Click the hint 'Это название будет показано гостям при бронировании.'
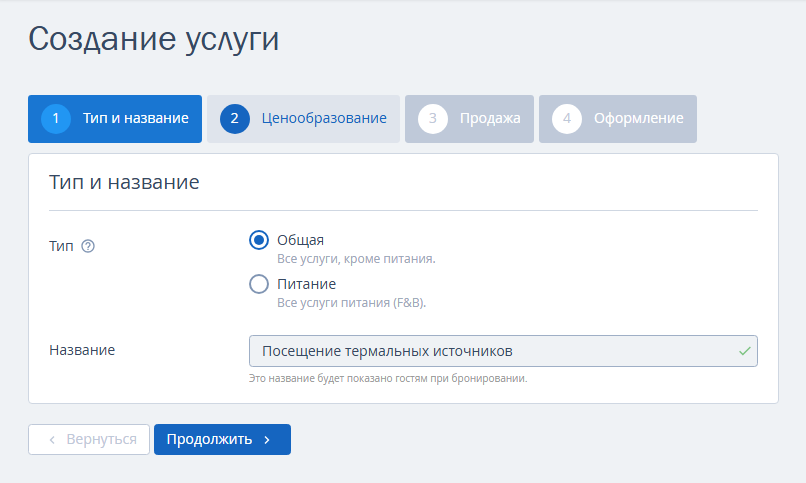Screen dimensions: 806x483 [388, 379]
